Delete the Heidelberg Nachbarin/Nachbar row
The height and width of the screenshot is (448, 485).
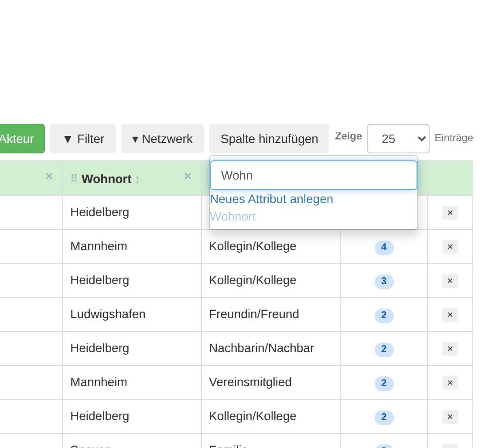(x=450, y=349)
